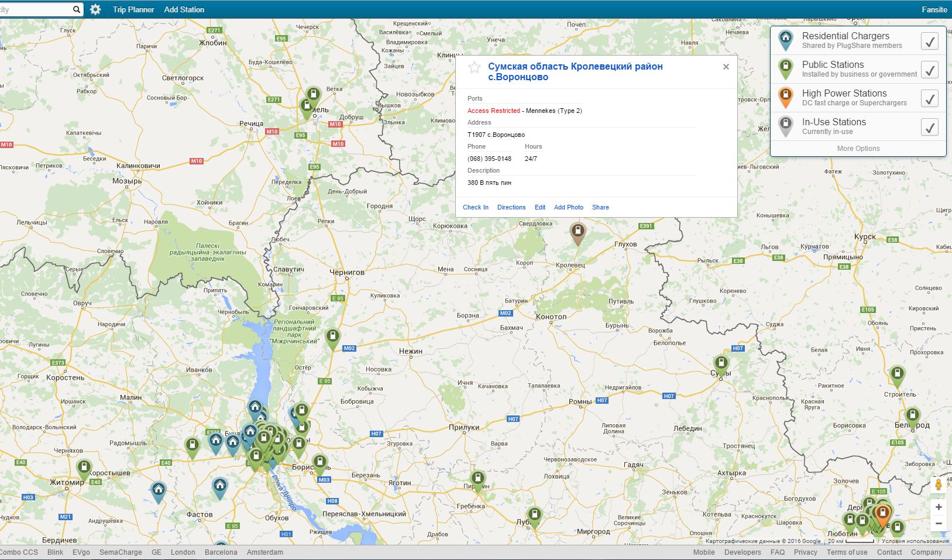
Task: Click the Directions link in the popup
Action: 511,207
